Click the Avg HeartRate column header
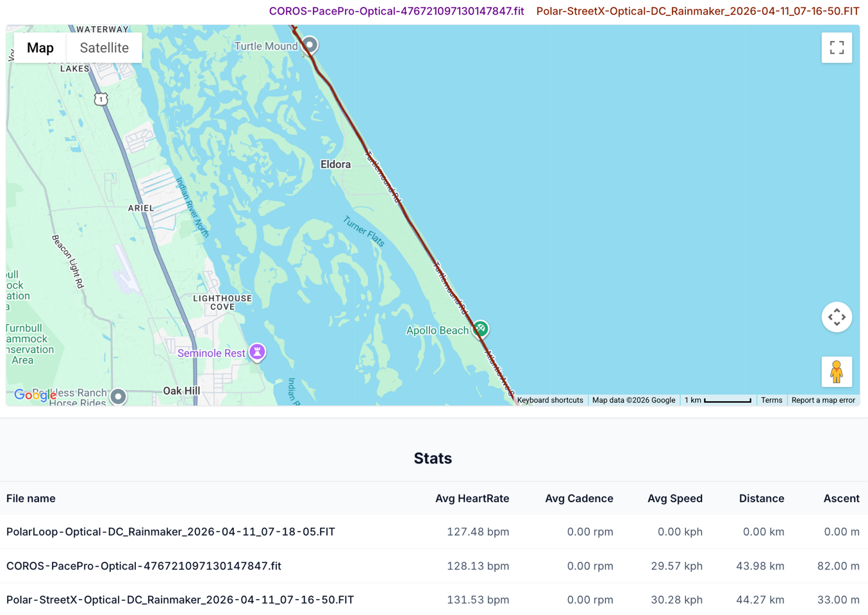 472,498
